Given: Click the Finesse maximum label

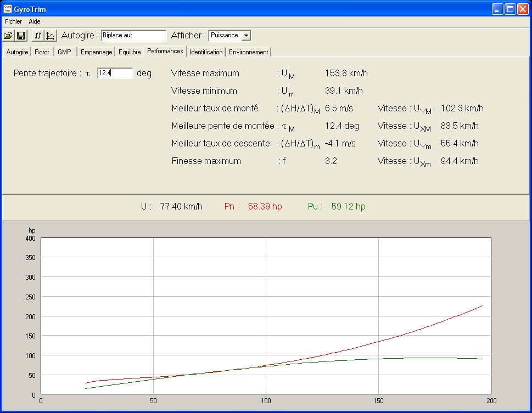Looking at the screenshot, I should pos(206,161).
